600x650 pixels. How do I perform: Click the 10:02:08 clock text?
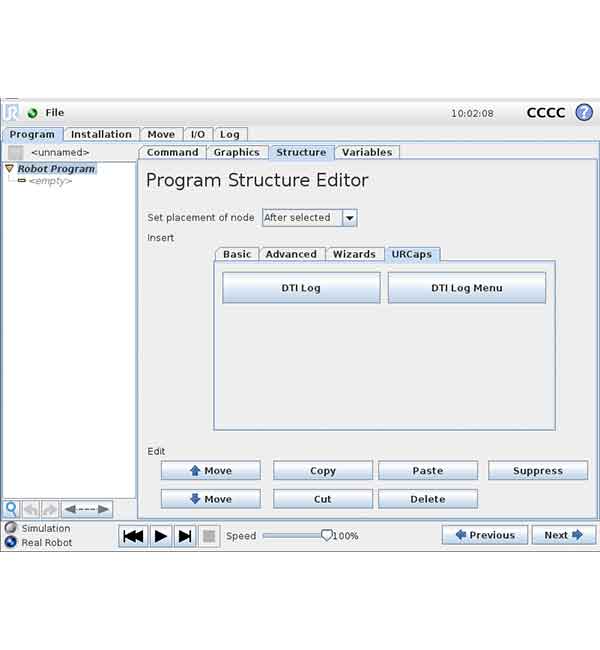pos(472,113)
